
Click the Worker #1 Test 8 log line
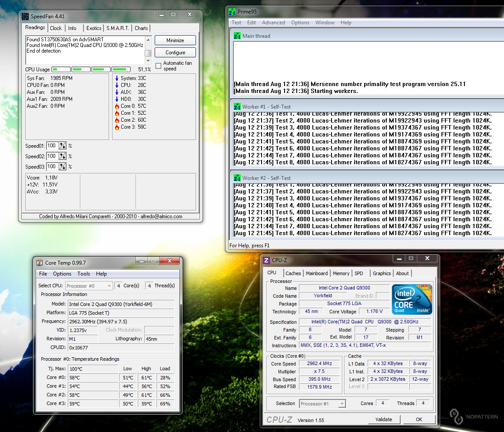click(362, 162)
